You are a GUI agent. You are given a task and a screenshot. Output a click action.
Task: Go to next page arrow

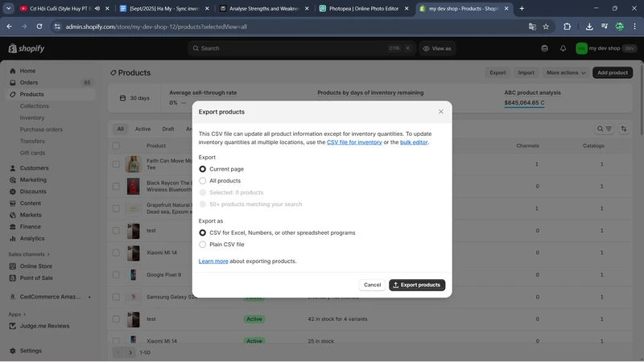click(x=130, y=352)
